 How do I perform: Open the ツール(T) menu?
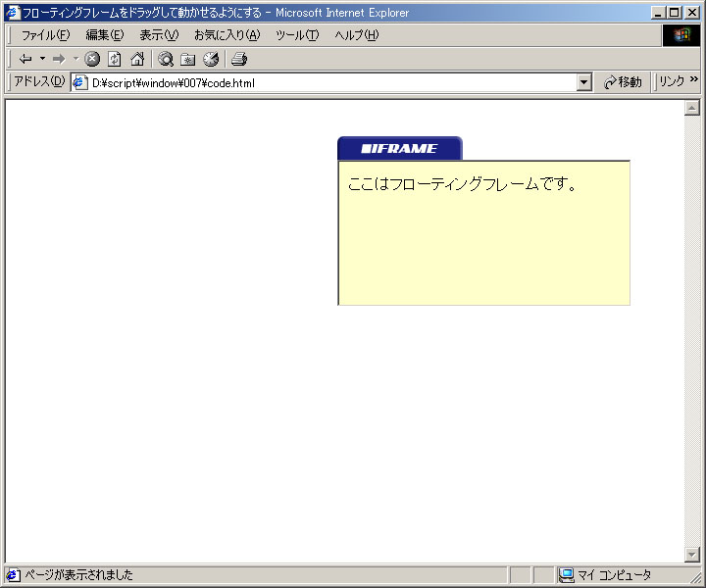coord(297,35)
